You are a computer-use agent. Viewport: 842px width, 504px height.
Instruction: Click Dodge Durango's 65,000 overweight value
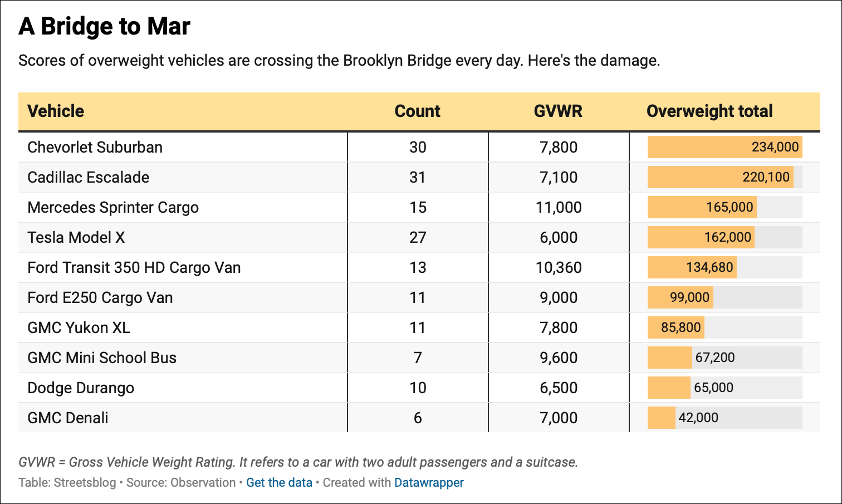click(x=713, y=388)
